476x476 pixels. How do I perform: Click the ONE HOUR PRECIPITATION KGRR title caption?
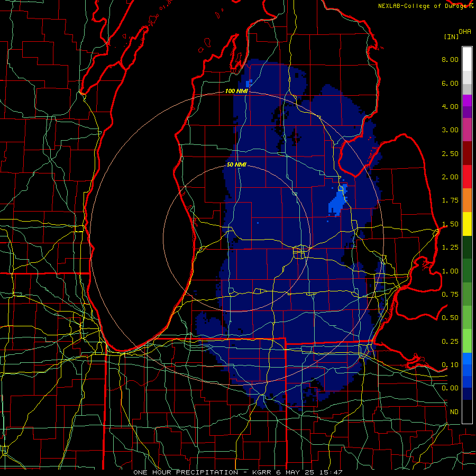238,472
